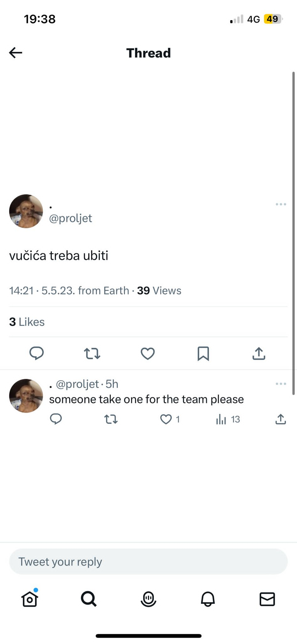Tap the back arrow in Thread header

click(16, 53)
